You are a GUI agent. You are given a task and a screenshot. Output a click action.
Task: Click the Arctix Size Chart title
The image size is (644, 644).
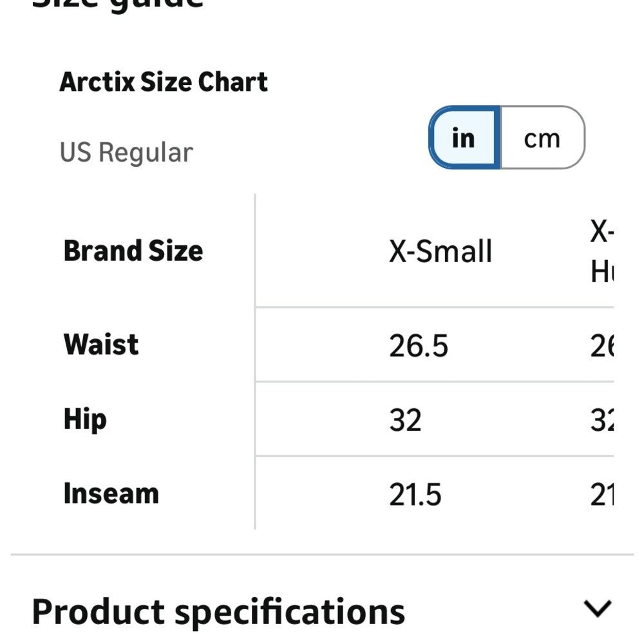click(164, 81)
